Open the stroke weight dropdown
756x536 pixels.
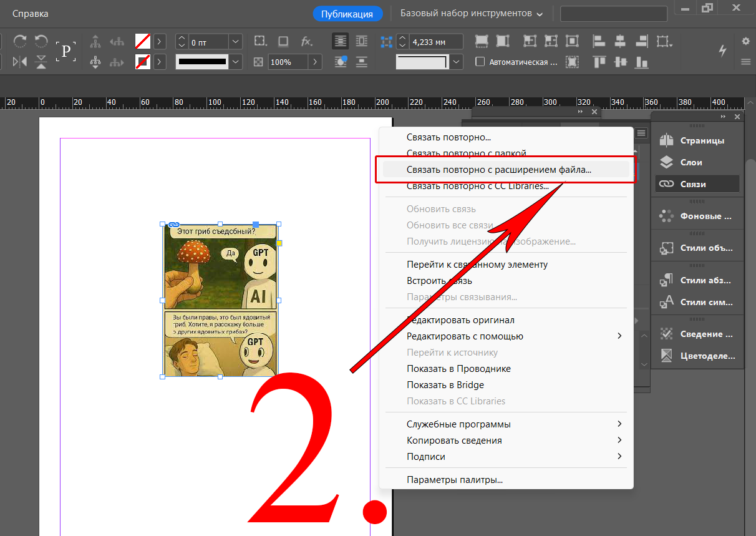click(x=236, y=42)
